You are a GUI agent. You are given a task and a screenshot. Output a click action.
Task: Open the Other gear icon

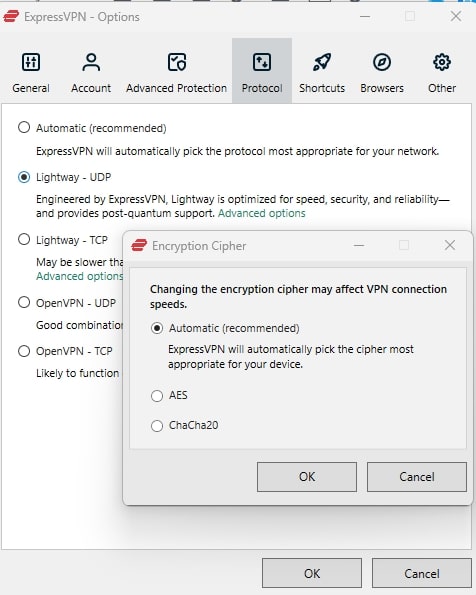point(442,62)
